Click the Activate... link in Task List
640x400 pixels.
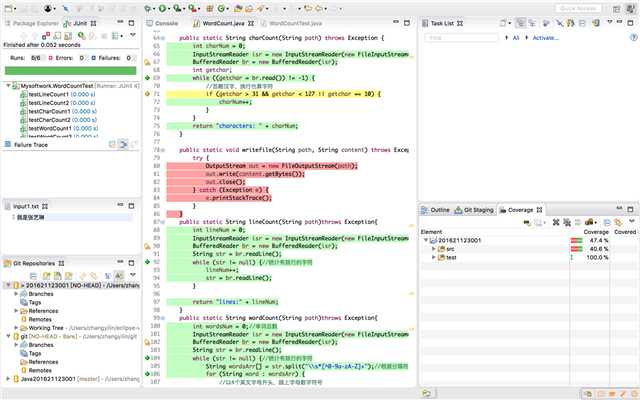(x=546, y=38)
